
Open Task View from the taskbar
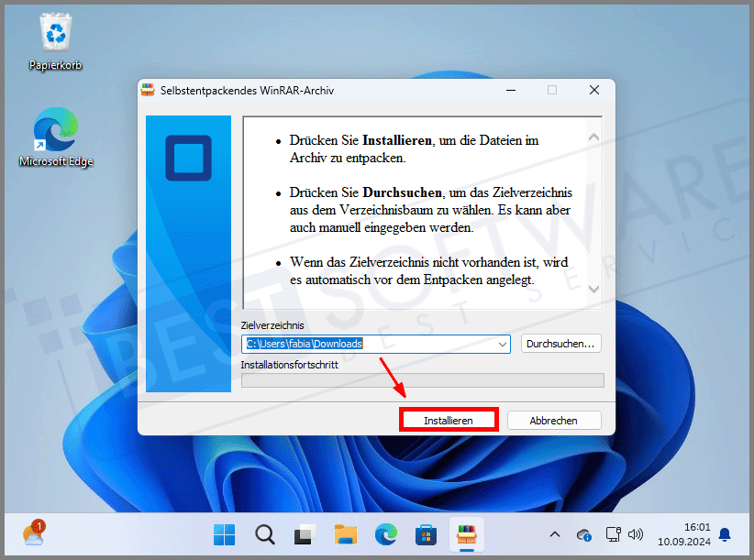[305, 534]
